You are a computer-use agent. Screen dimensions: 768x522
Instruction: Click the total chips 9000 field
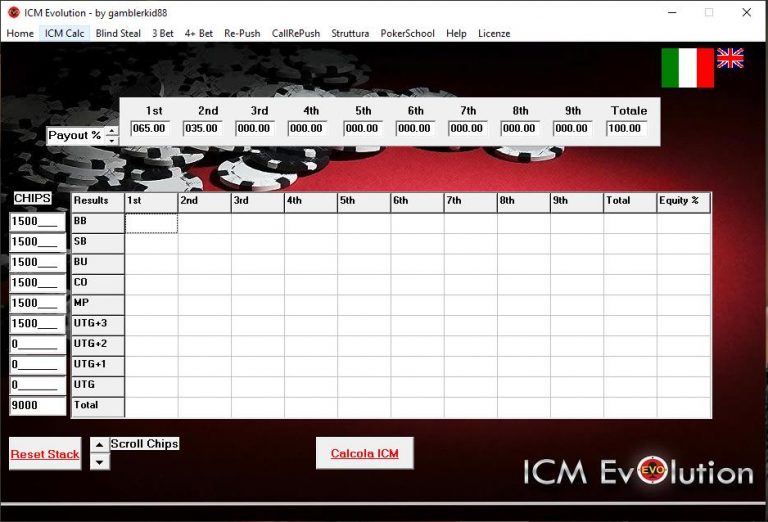[38, 406]
